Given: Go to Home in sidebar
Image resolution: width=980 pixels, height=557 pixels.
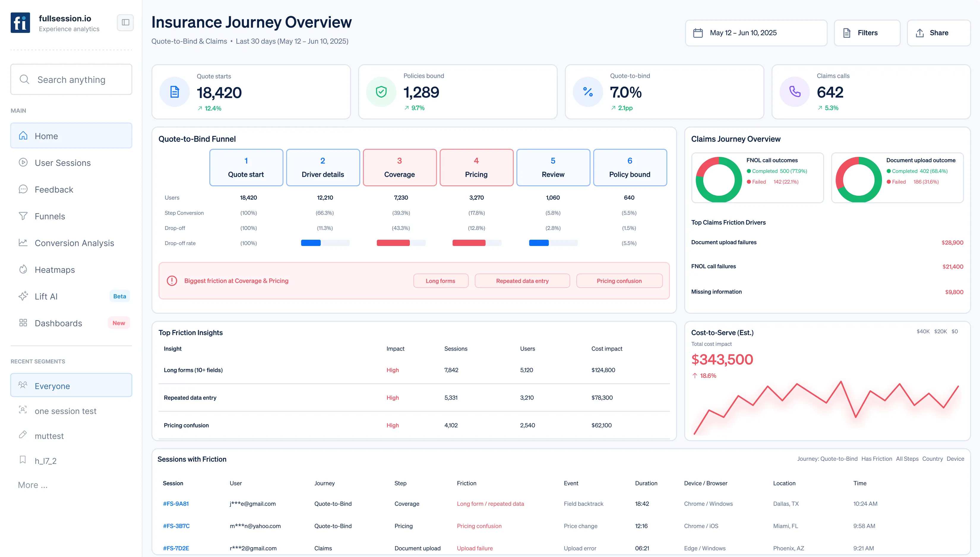Looking at the screenshot, I should coord(71,136).
